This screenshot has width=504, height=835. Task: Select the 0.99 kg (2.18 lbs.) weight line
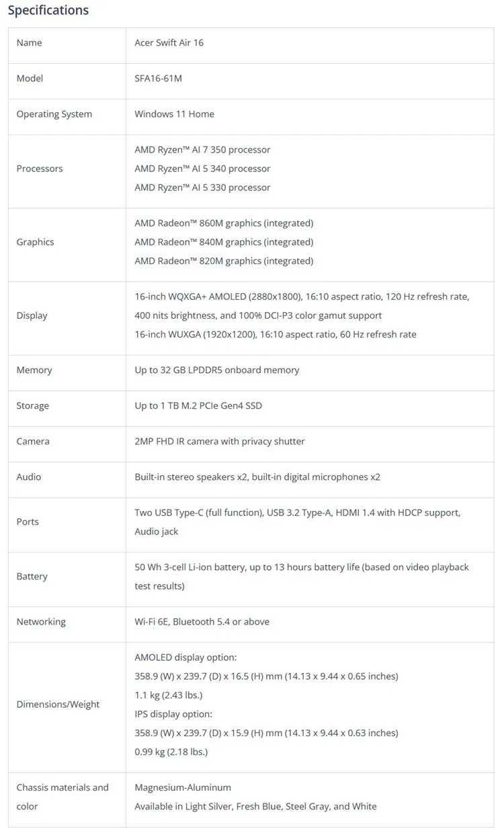pos(171,751)
